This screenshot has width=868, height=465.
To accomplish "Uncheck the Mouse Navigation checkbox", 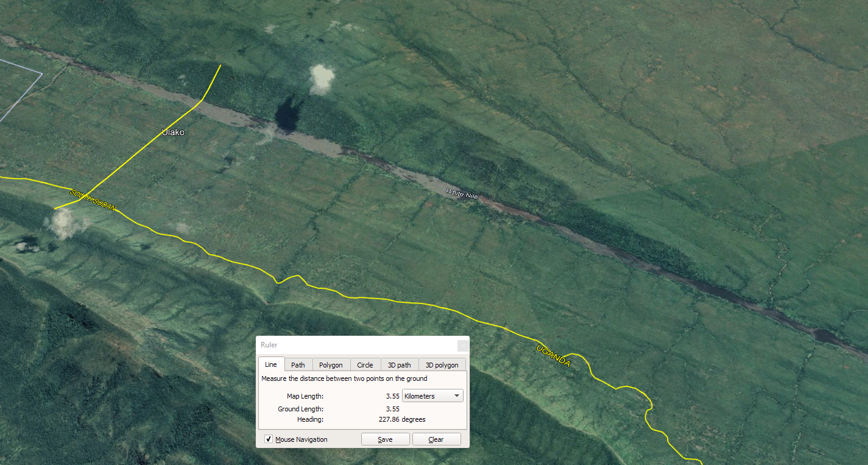I will pos(269,439).
